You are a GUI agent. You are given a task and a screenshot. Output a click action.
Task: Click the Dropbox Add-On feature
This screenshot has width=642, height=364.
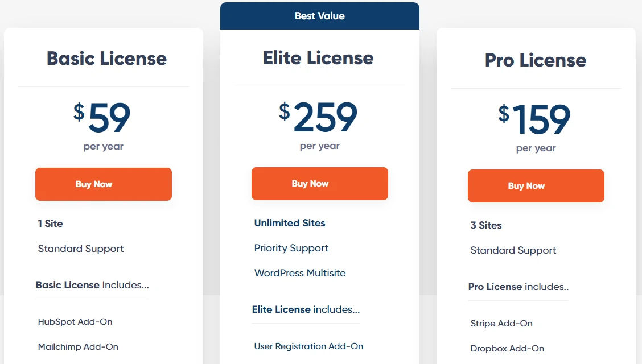507,349
